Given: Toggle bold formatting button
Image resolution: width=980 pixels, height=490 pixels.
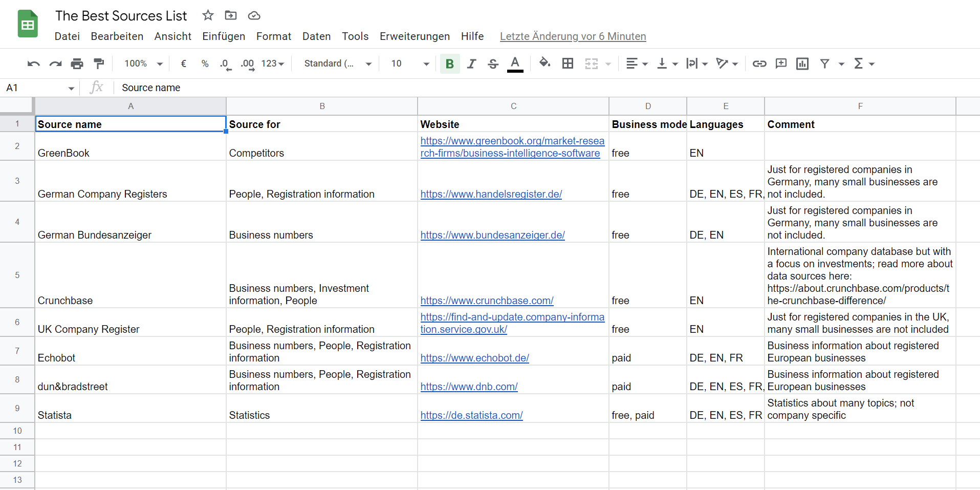Looking at the screenshot, I should coord(450,63).
